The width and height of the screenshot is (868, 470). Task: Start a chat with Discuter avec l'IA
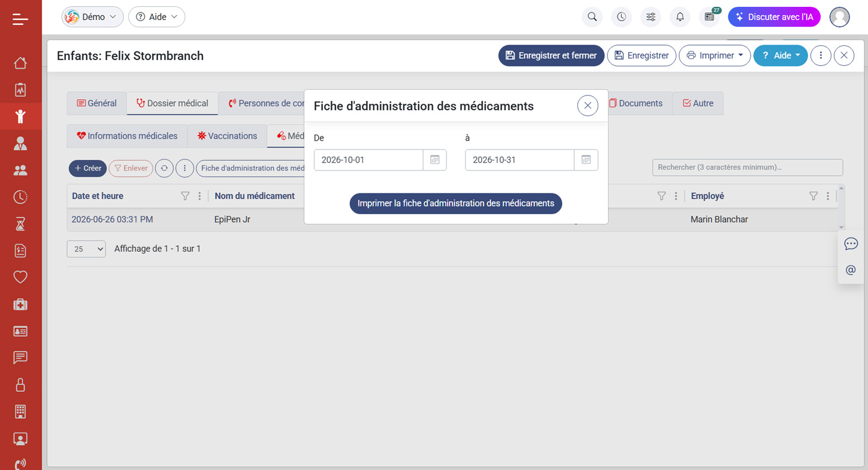774,17
